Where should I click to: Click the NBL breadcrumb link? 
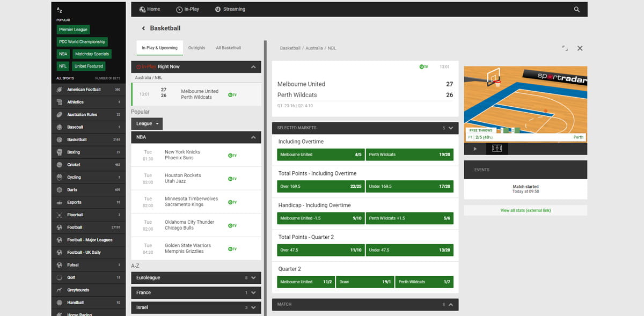(332, 48)
